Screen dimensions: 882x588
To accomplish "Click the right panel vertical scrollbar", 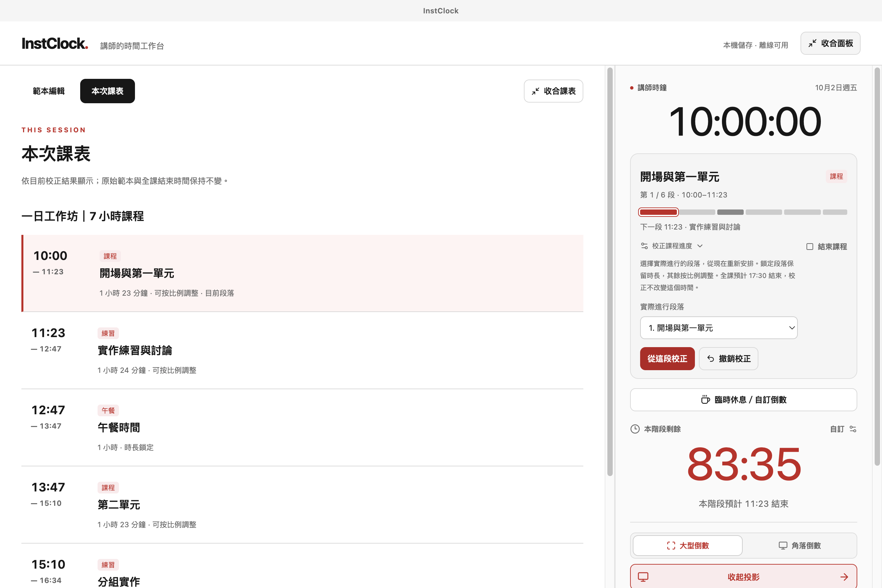I will point(877,266).
